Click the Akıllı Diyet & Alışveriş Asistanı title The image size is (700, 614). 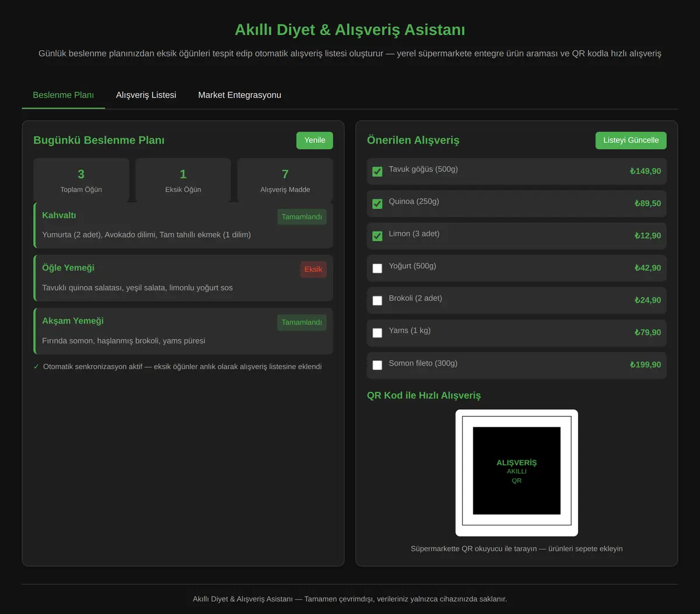[350, 30]
